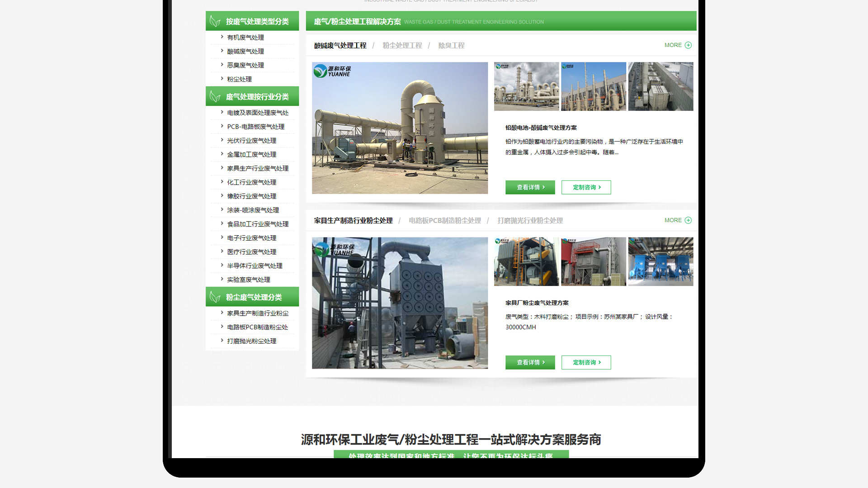Click leaf icon beside 粉尘废气处理分类

[x=215, y=297]
